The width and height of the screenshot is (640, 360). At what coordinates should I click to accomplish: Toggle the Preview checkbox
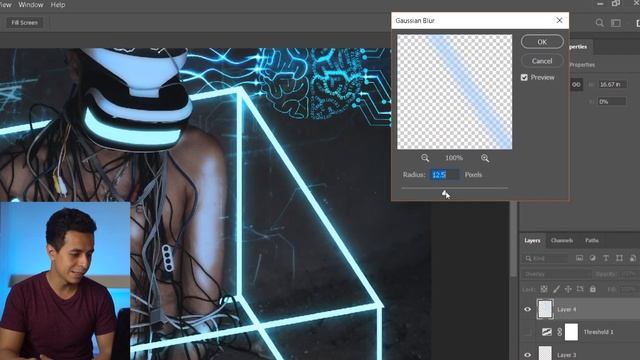[x=524, y=77]
